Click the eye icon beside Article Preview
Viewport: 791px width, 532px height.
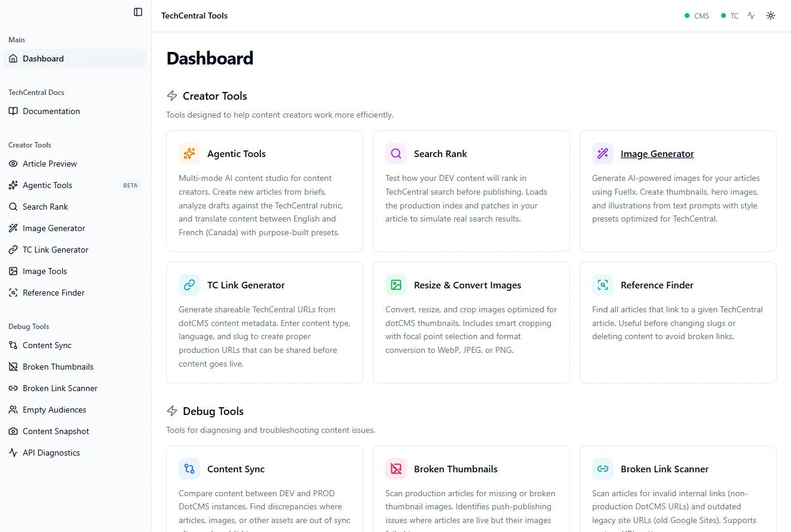tap(13, 164)
